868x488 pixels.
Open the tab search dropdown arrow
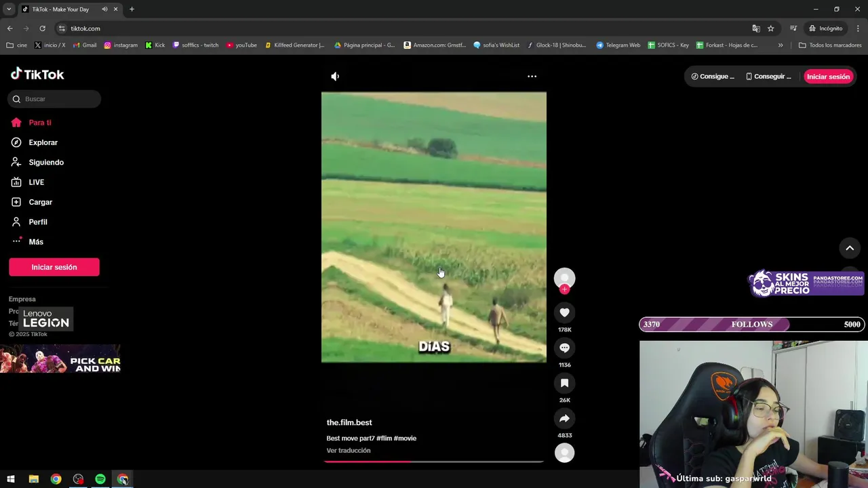(9, 9)
